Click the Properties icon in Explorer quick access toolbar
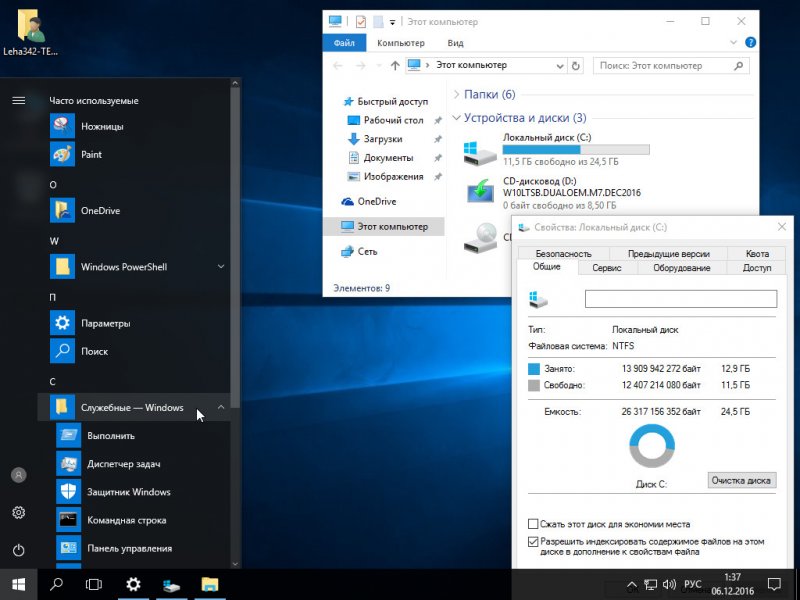Screen dimensions: 800x600 click(361, 21)
